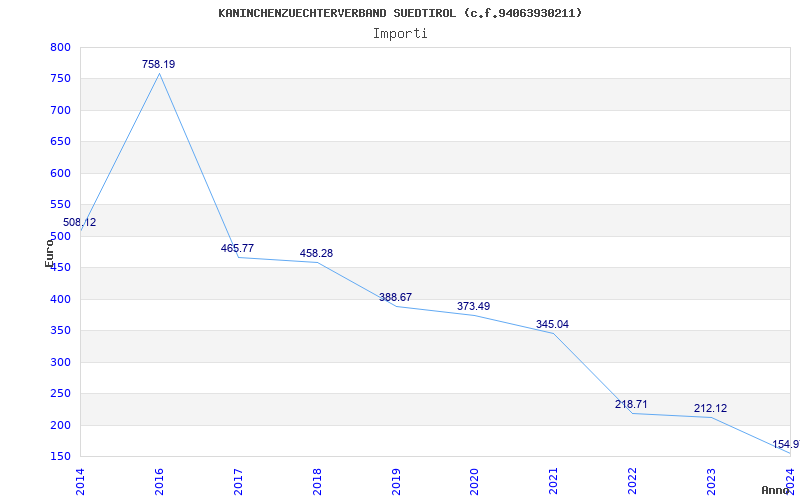Click the Euro y-axis title
This screenshot has height=500, width=800.
click(49, 253)
